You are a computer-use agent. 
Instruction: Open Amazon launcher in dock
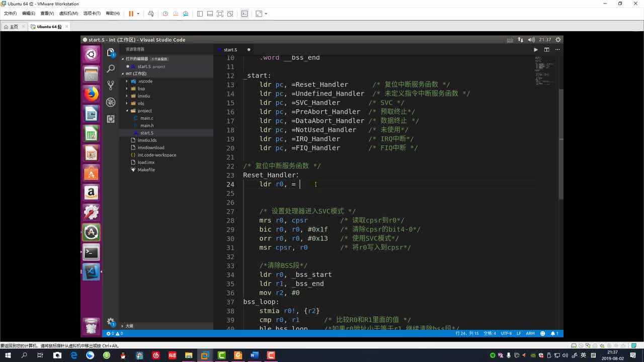tap(91, 193)
